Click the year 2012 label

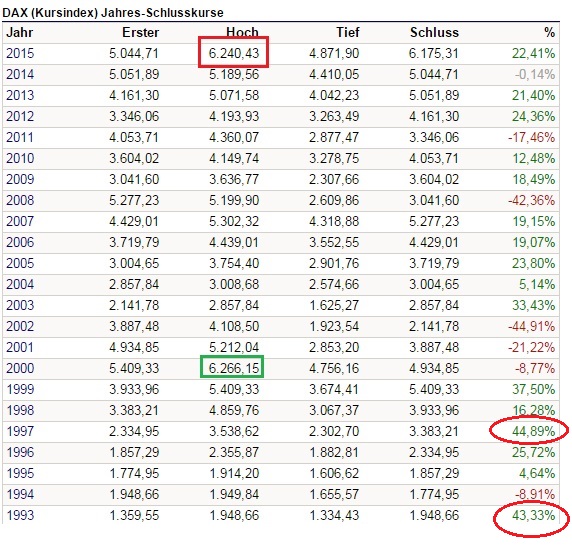tap(20, 116)
